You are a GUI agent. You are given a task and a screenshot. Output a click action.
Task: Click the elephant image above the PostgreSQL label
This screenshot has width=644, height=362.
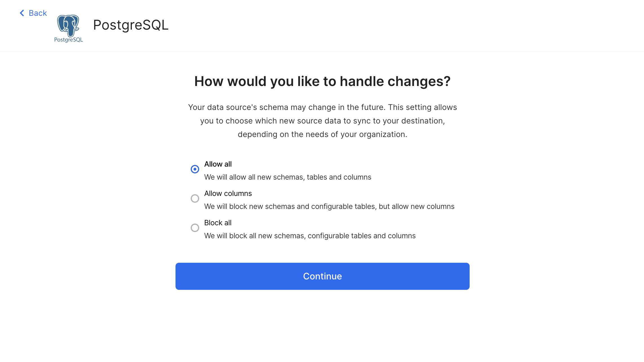[68, 25]
